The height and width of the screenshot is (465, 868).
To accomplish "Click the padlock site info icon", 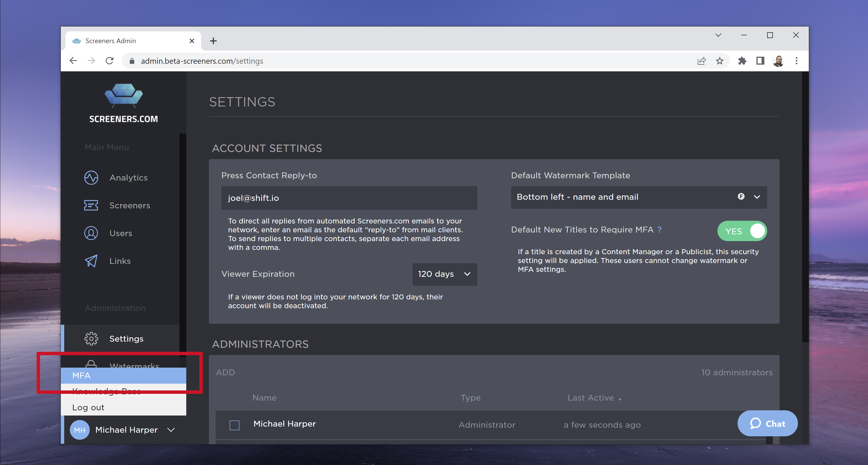I will (132, 61).
